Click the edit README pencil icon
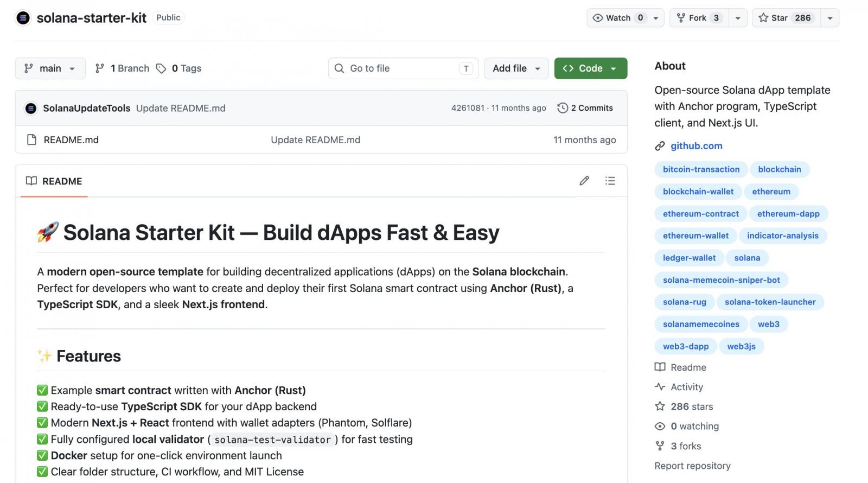 pyautogui.click(x=584, y=181)
